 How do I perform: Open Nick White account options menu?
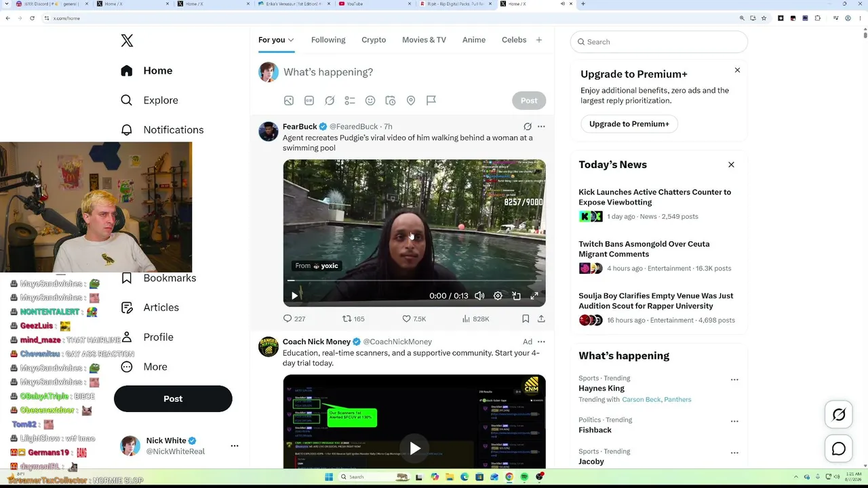click(235, 445)
